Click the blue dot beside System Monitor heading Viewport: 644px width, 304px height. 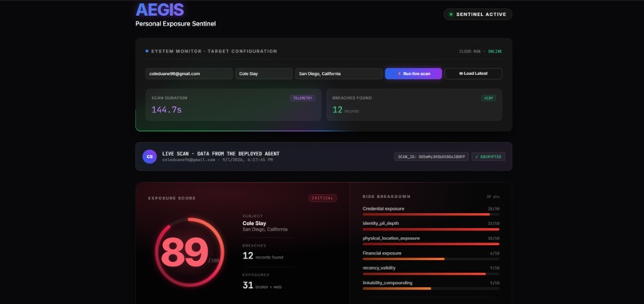coord(147,51)
